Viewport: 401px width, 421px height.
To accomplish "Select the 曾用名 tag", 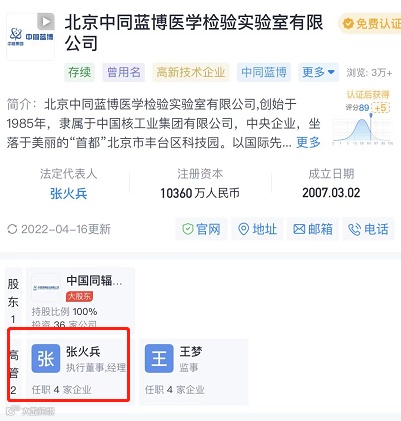I will click(x=124, y=72).
